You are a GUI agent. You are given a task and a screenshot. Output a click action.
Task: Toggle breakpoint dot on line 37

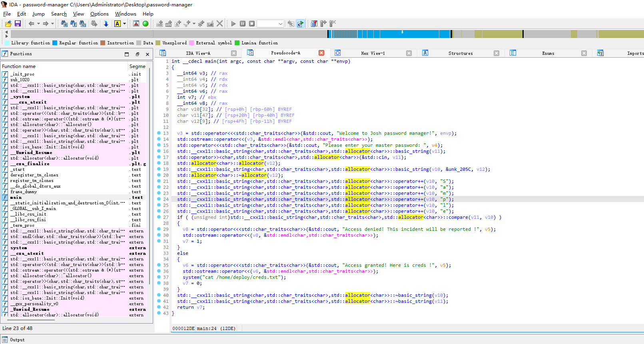(x=159, y=277)
